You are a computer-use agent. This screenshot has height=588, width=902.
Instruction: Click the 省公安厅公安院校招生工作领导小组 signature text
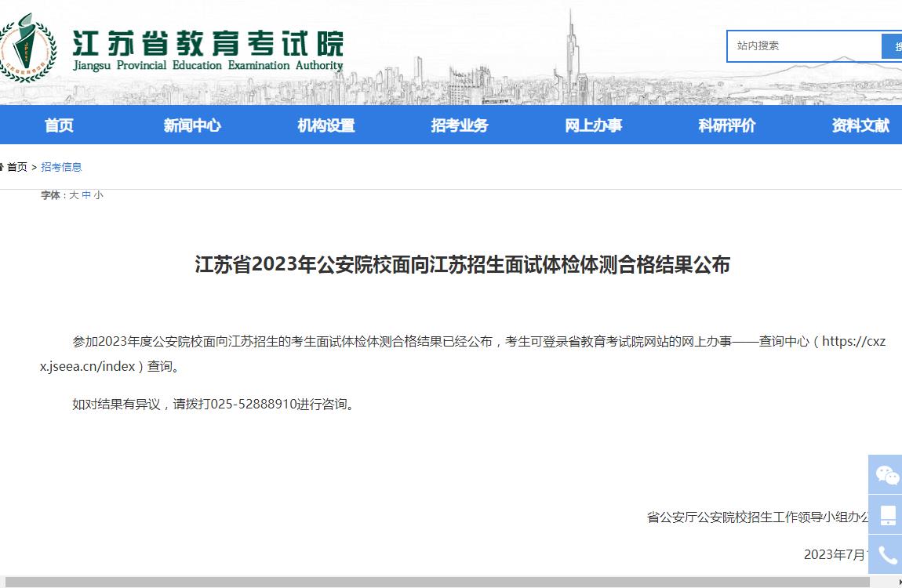[x=758, y=517]
